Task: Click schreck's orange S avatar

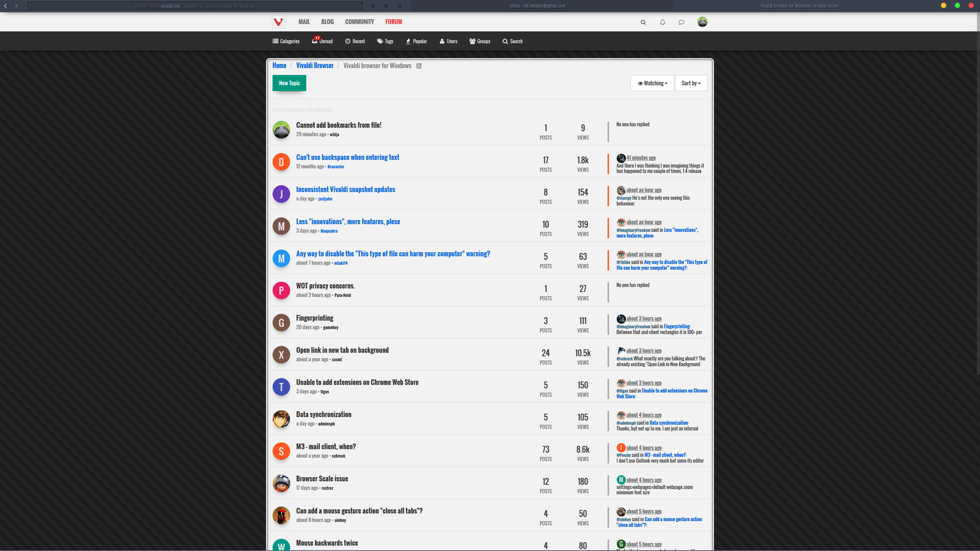Action: tap(281, 451)
